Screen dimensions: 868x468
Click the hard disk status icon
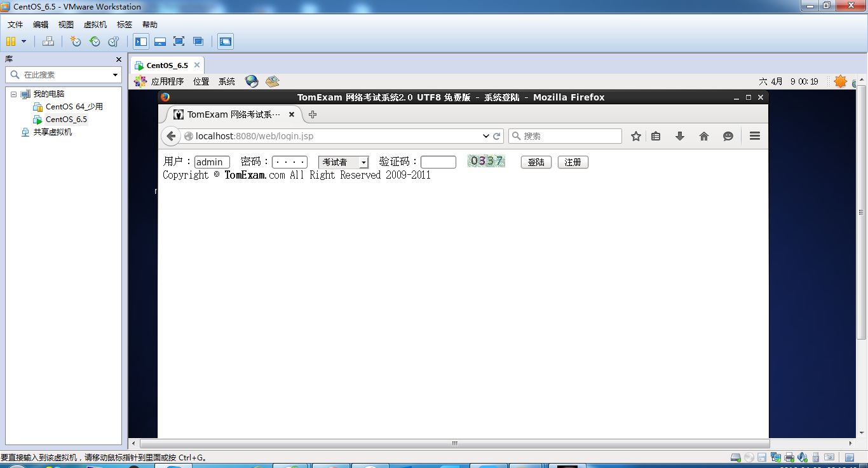(x=736, y=457)
